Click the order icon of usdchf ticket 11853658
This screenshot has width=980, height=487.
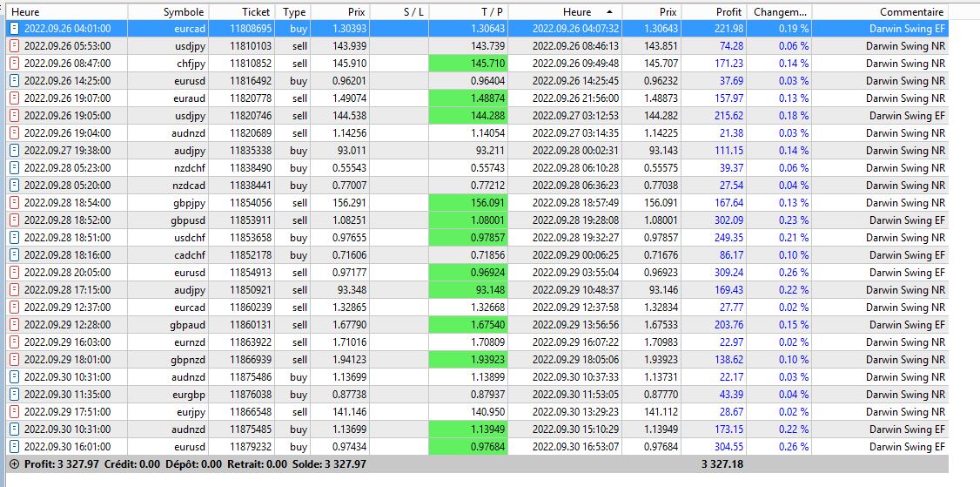(x=15, y=237)
